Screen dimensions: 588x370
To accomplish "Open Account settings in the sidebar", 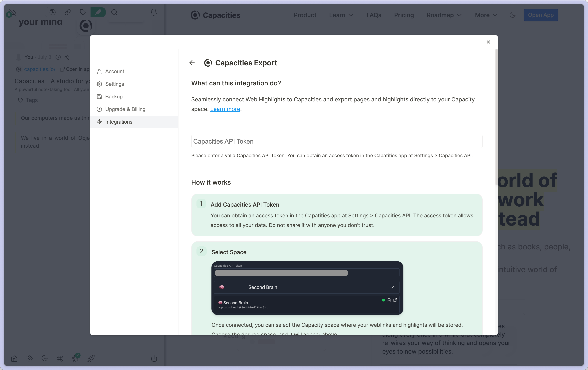I will point(115,71).
